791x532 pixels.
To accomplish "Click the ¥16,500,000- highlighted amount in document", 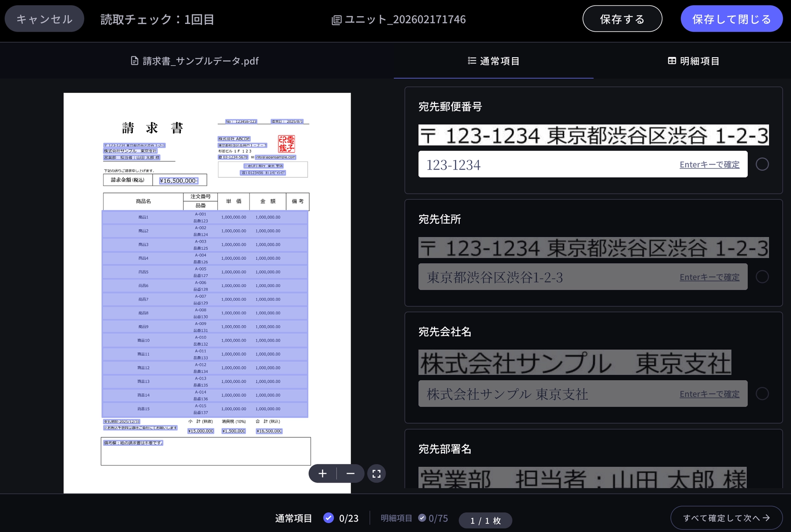I will 179,180.
